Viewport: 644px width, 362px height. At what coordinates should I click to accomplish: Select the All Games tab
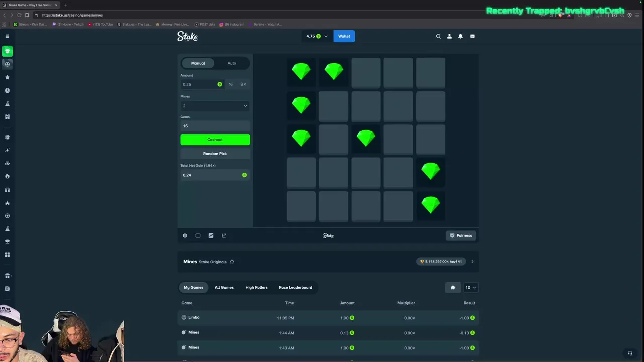coord(224,287)
